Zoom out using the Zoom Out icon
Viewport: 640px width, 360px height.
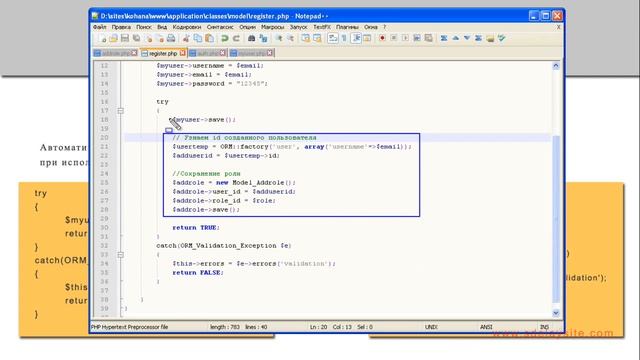point(291,38)
